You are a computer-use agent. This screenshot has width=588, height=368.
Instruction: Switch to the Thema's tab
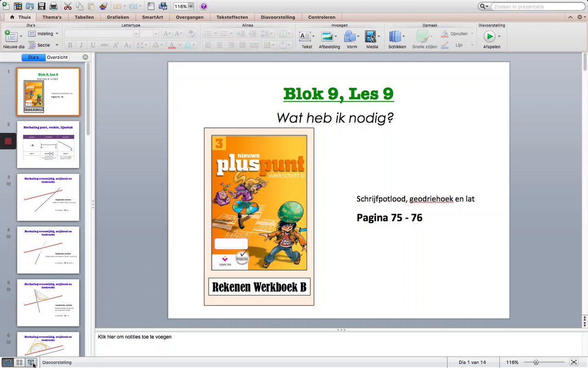[52, 17]
